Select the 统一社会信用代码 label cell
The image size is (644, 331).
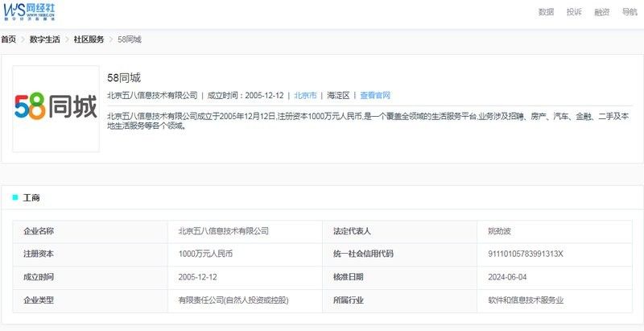[x=400, y=254]
